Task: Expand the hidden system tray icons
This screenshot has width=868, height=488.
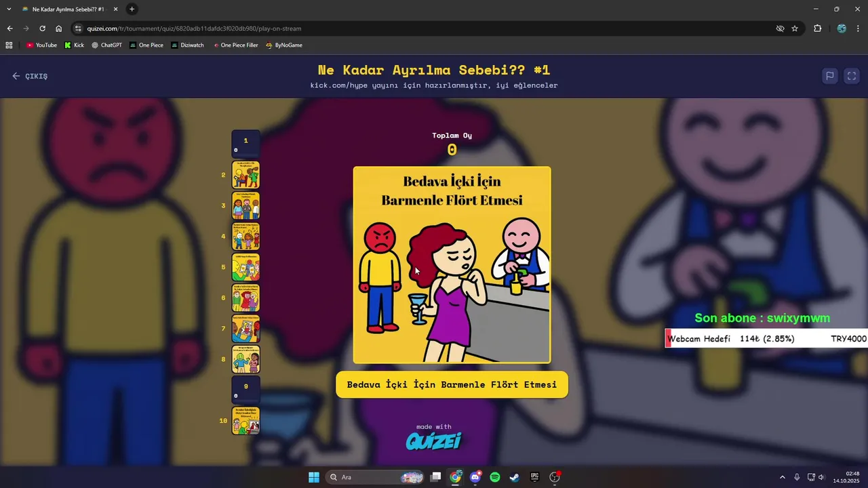Action: [x=782, y=477]
